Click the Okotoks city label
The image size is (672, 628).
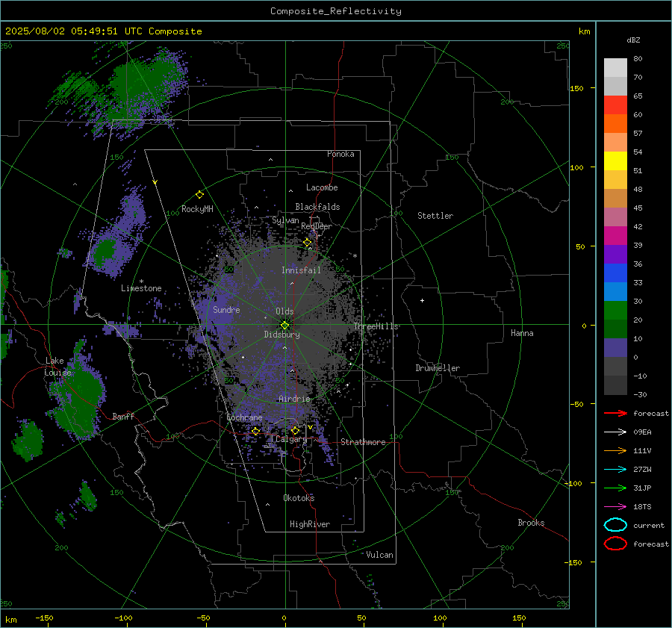click(299, 497)
